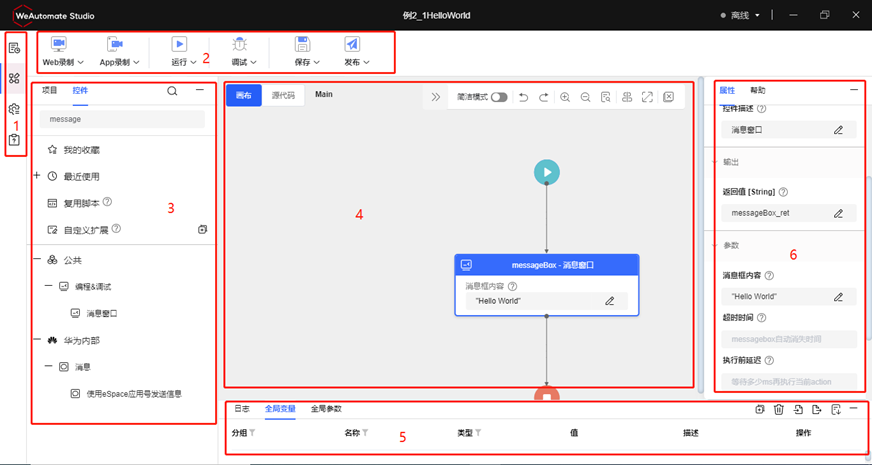The width and height of the screenshot is (872, 465).
Task: Switch to the 控件 tab
Action: [x=80, y=90]
